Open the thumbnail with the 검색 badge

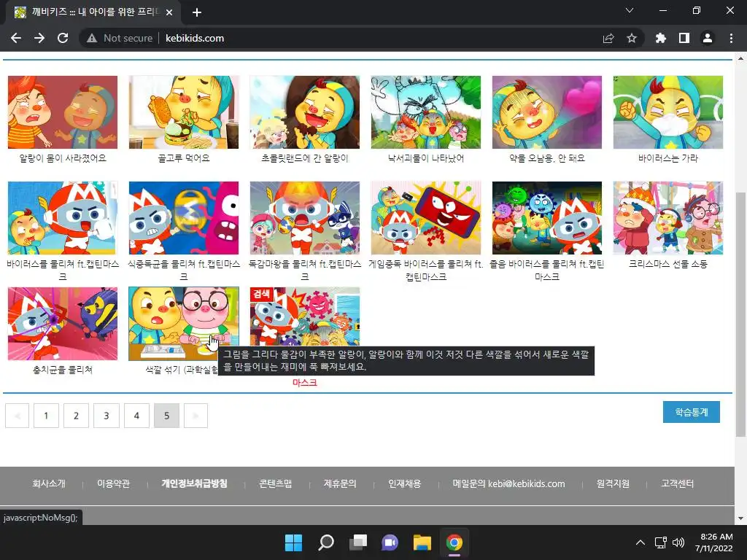tap(304, 316)
